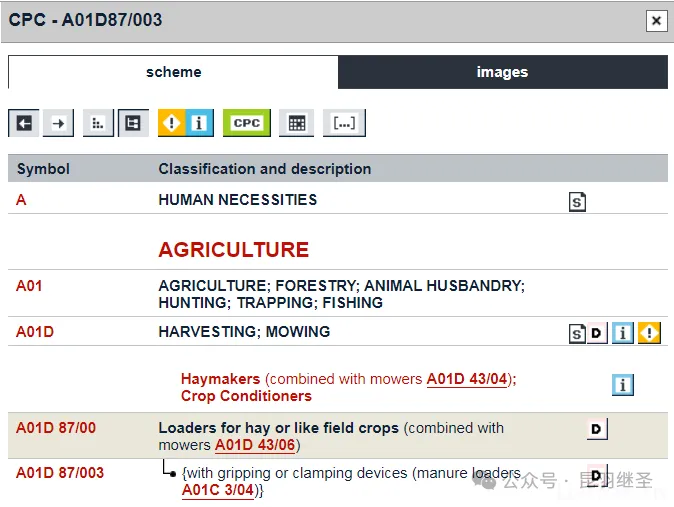The image size is (674, 507).
Task: Switch to the images tab
Action: pyautogui.click(x=502, y=72)
